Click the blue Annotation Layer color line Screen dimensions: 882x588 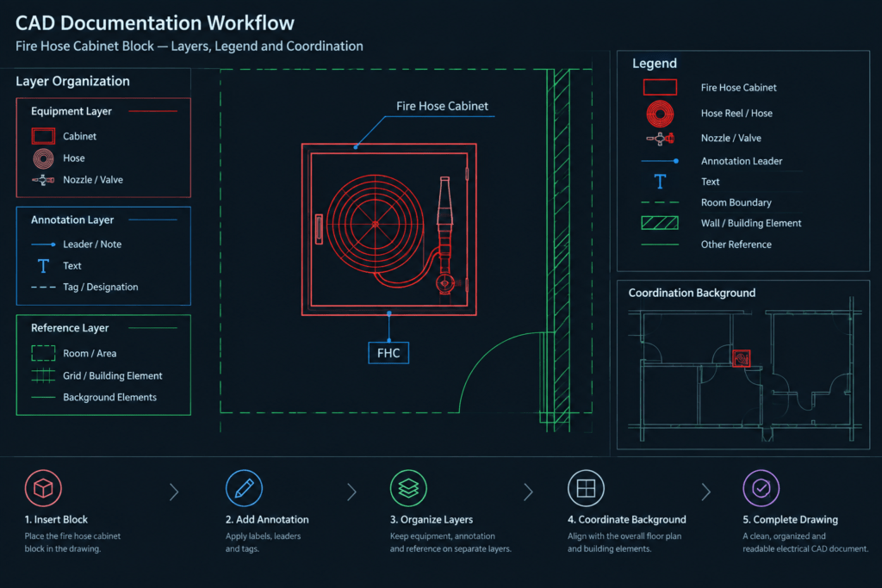click(153, 220)
